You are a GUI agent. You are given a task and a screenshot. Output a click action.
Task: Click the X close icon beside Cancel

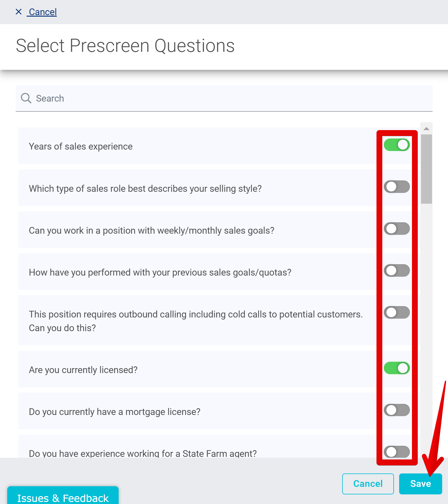[19, 12]
